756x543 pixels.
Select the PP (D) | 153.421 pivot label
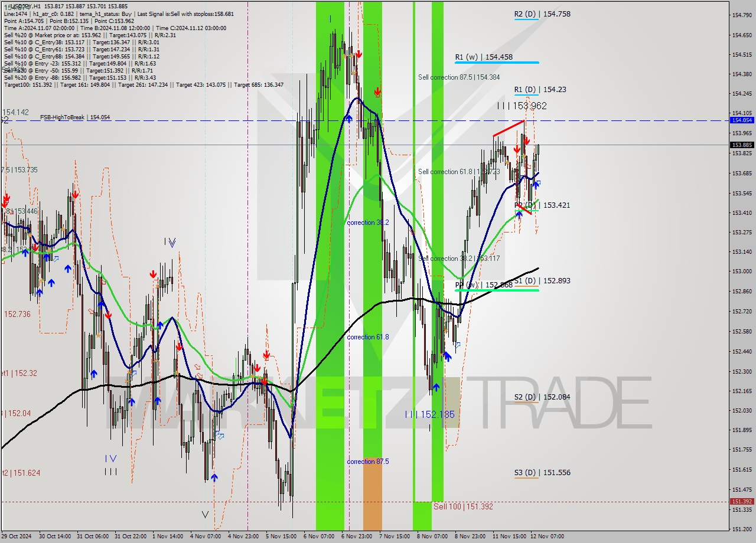pos(542,205)
